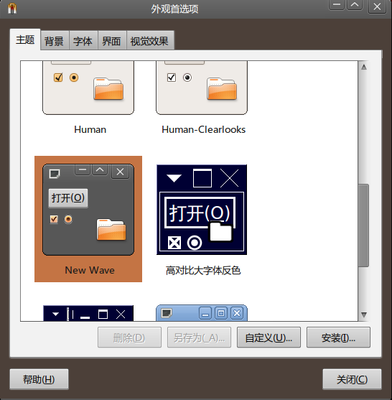392x400 pixels.
Task: Select the blue-titlebar theme at list bottom
Action: (202, 313)
